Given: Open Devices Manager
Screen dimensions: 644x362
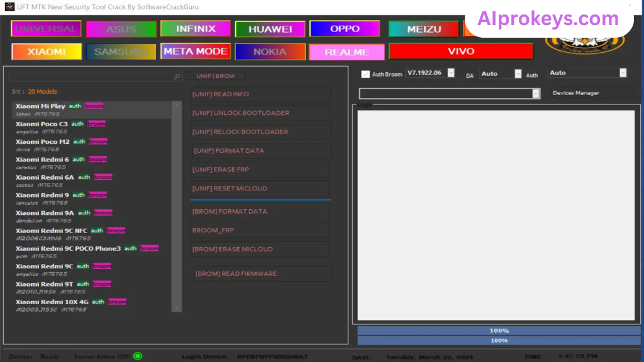Looking at the screenshot, I should 592,93.
